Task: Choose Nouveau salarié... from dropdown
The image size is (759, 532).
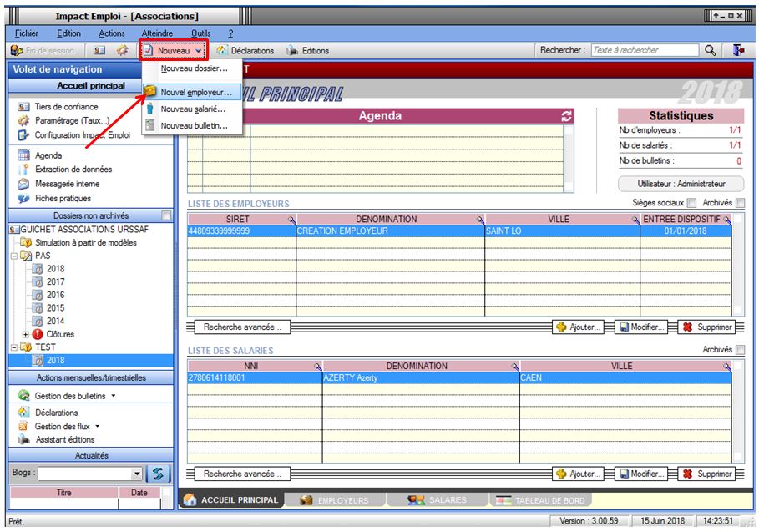Action: click(192, 109)
